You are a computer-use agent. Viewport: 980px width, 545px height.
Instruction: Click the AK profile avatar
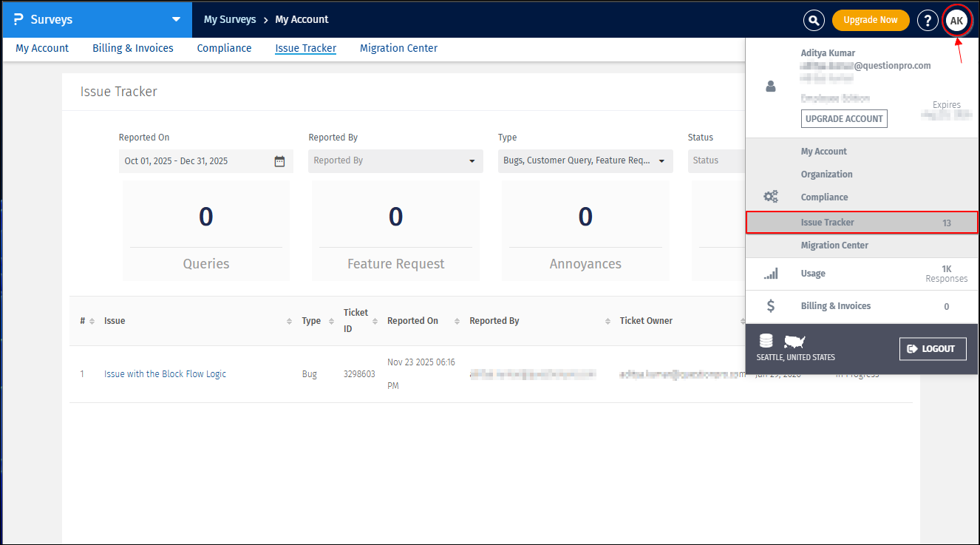[x=956, y=20]
